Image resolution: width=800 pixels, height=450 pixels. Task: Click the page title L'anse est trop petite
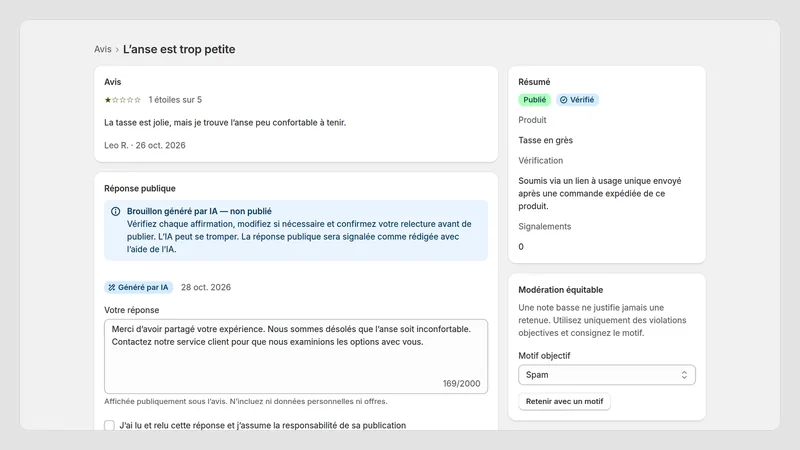179,49
